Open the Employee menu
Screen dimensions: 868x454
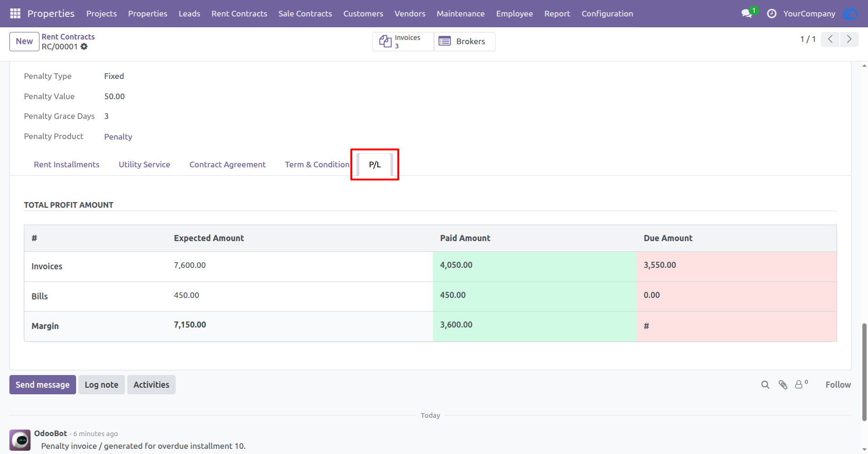click(514, 14)
